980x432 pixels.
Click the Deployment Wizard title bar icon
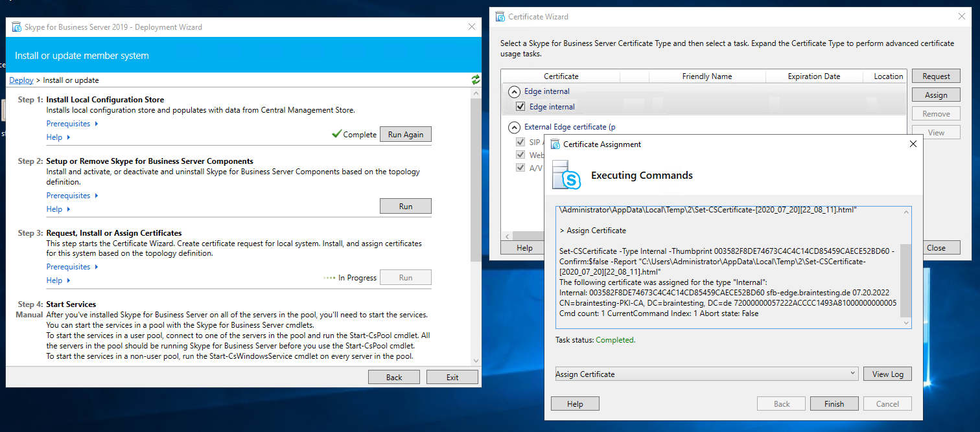point(16,27)
